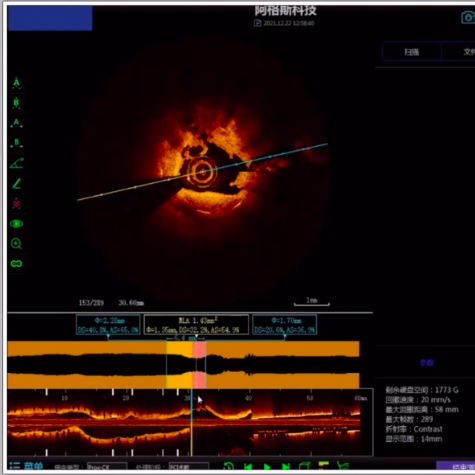Expand the Prox-CX vessel type dropdown
Screen dimensions: 475x475
[x=107, y=466]
